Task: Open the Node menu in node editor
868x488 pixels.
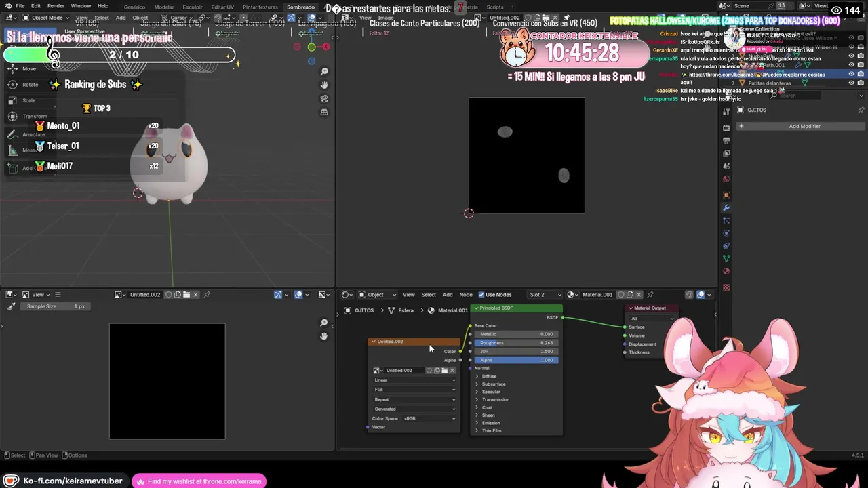Action: click(466, 294)
